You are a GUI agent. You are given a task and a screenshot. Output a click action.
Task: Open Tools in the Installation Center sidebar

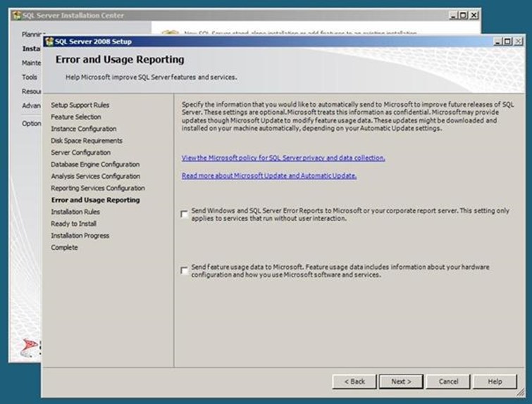tap(30, 77)
